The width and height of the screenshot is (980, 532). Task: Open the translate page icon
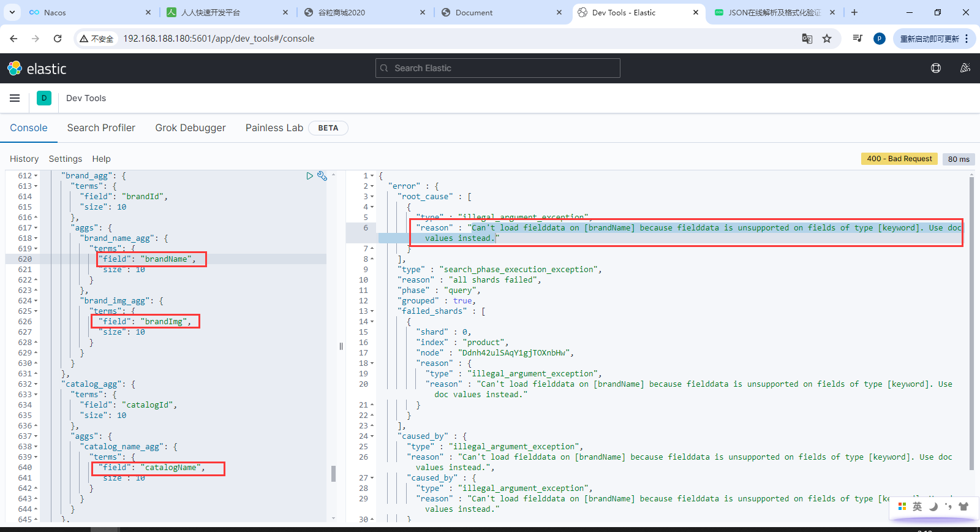pyautogui.click(x=807, y=39)
